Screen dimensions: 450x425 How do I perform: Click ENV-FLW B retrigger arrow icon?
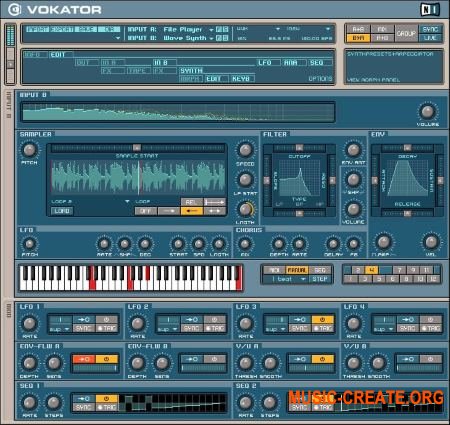click(192, 359)
